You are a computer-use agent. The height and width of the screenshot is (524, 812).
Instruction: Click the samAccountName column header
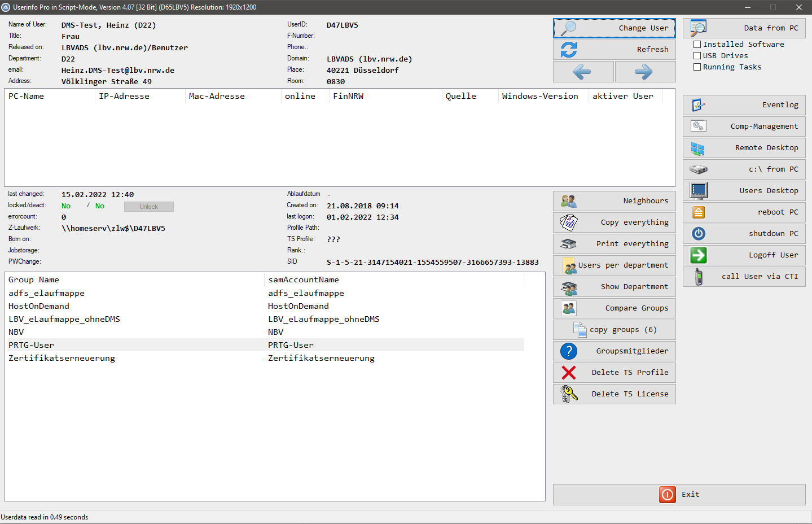coord(394,280)
